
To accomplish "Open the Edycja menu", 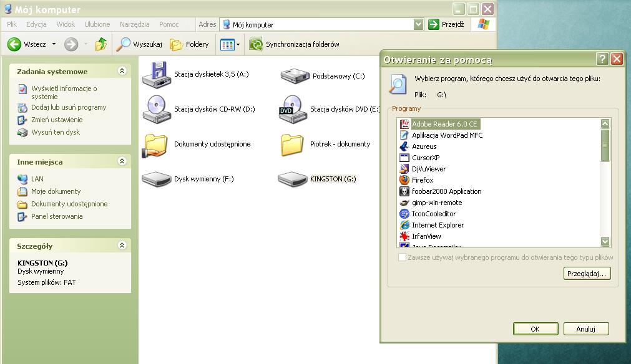I will point(36,24).
